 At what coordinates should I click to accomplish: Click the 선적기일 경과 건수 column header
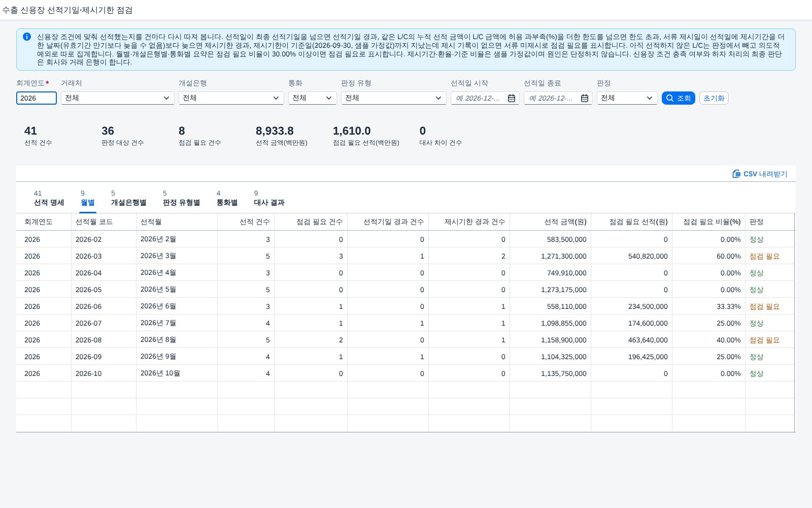coord(388,222)
